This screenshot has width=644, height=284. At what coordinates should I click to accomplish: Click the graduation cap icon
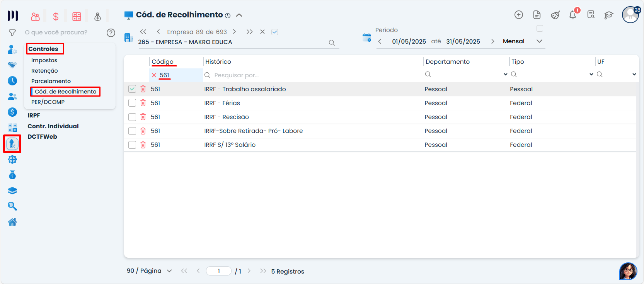point(609,15)
